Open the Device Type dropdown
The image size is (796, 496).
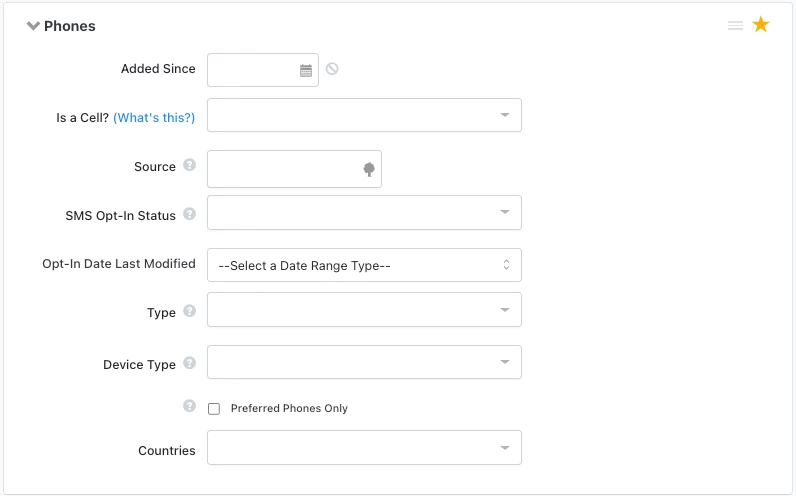coord(364,362)
